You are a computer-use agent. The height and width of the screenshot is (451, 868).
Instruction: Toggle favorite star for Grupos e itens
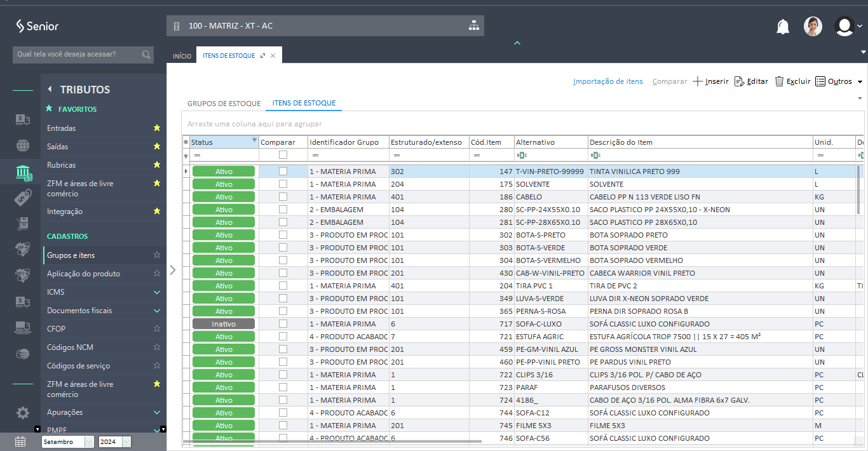(x=157, y=255)
